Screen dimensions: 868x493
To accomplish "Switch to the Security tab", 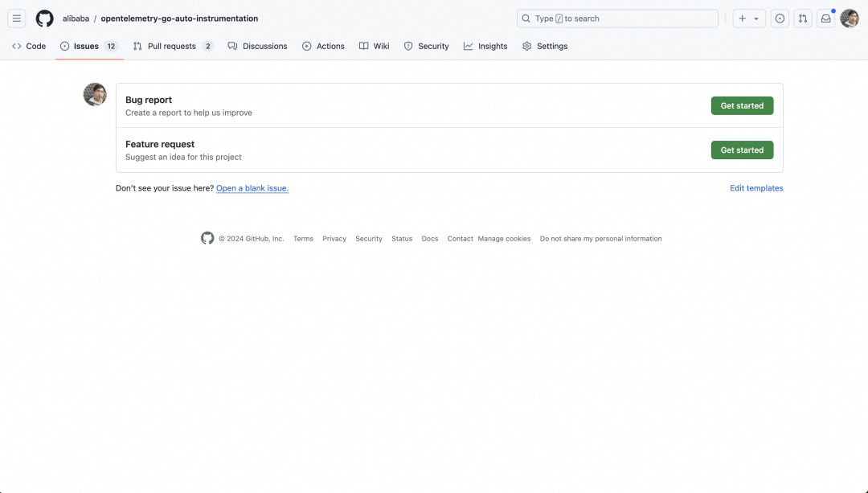I will [426, 46].
